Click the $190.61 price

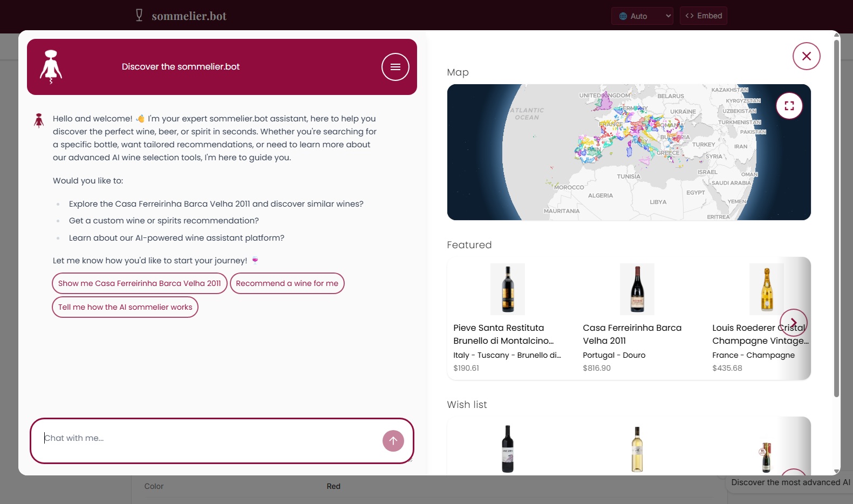tap(466, 368)
